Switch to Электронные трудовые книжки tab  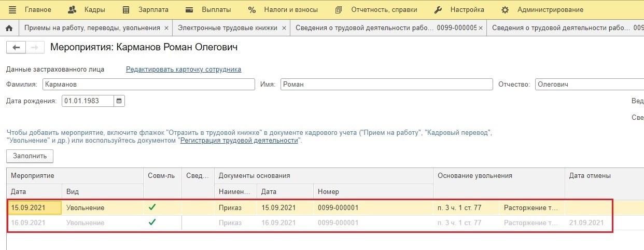(227, 28)
